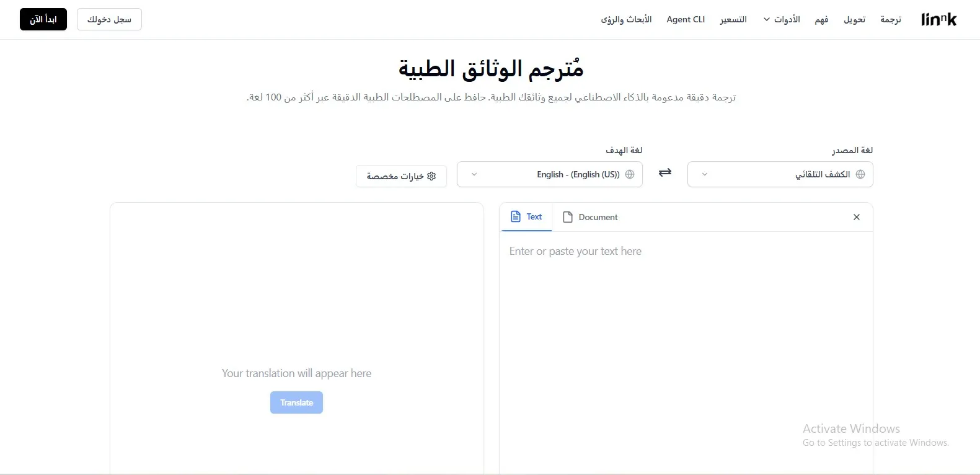Open the الكشف التلقائي source language dropdown
This screenshot has width=980, height=475.
coord(780,174)
